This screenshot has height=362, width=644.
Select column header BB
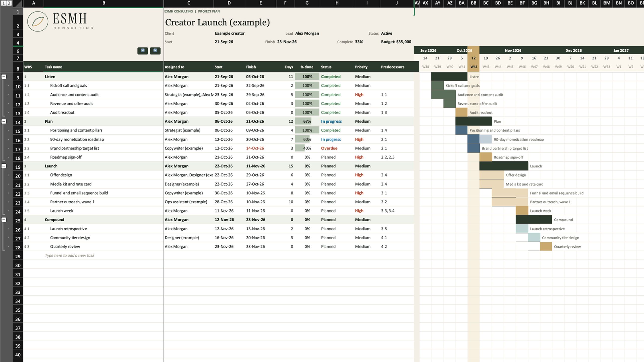tap(473, 3)
